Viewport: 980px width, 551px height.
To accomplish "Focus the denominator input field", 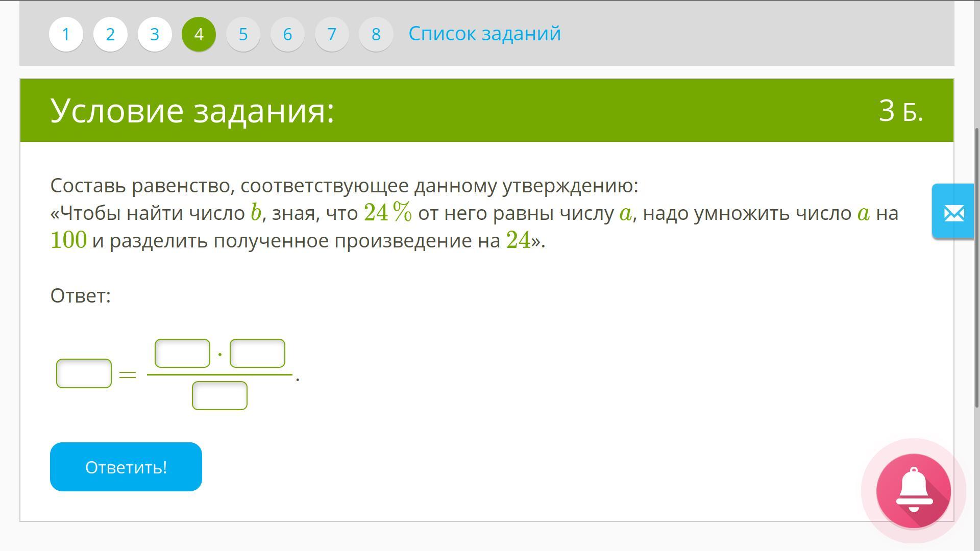I will (x=219, y=395).
